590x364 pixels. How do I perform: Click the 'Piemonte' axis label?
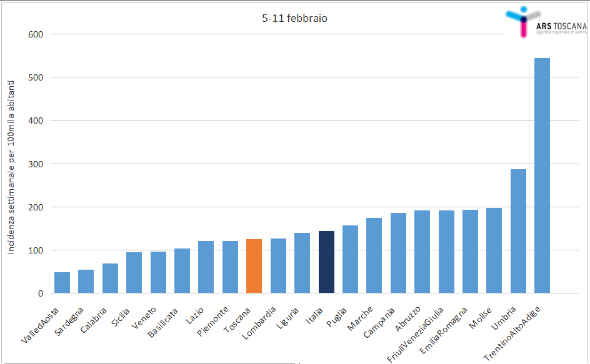tap(213, 322)
